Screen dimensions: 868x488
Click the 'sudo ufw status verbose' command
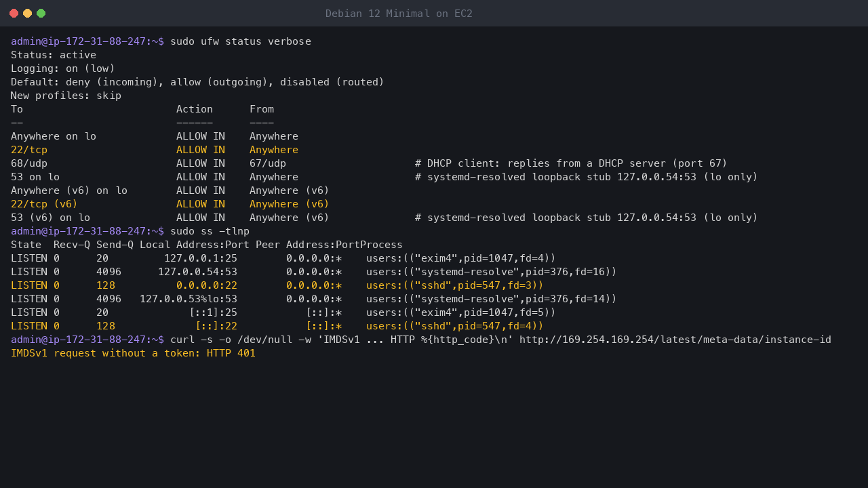pyautogui.click(x=241, y=41)
